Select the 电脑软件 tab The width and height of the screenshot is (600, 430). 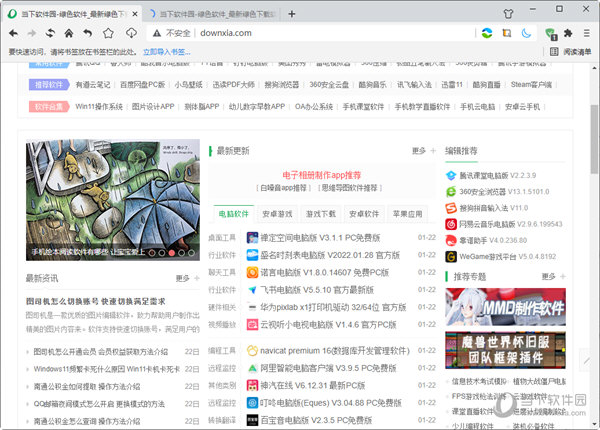click(x=233, y=214)
